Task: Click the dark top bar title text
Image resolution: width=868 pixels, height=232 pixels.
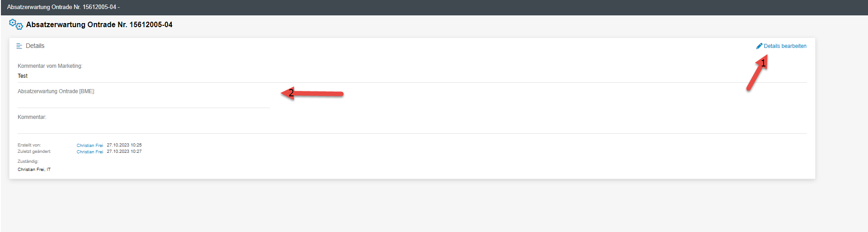Action: [63, 7]
